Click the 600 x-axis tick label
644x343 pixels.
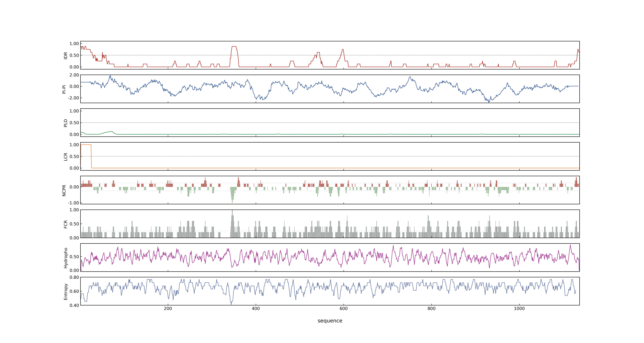point(344,309)
